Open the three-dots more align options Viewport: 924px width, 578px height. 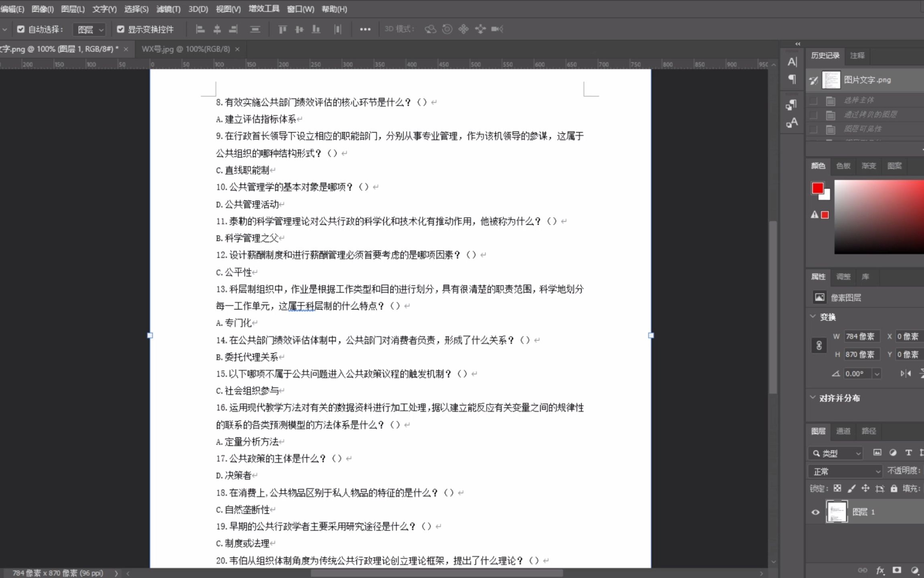tap(365, 29)
